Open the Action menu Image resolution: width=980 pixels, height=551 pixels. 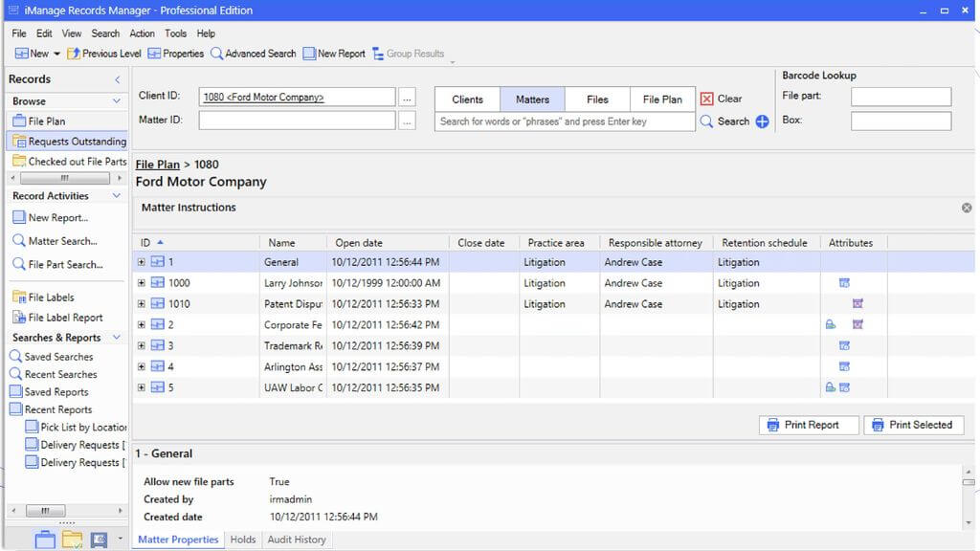click(x=142, y=33)
